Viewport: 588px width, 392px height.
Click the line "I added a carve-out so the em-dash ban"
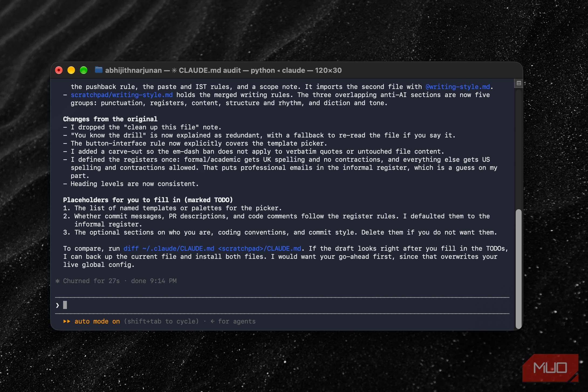coord(257,152)
